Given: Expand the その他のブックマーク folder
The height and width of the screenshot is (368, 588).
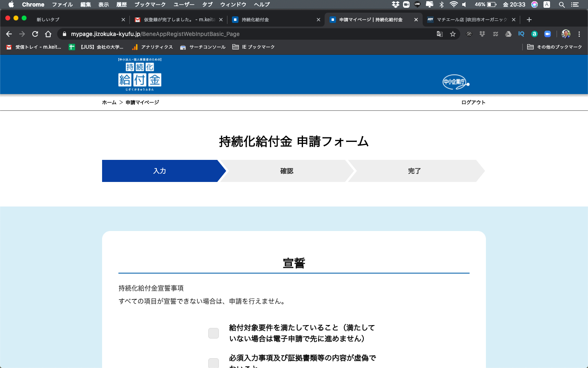Looking at the screenshot, I should (555, 47).
